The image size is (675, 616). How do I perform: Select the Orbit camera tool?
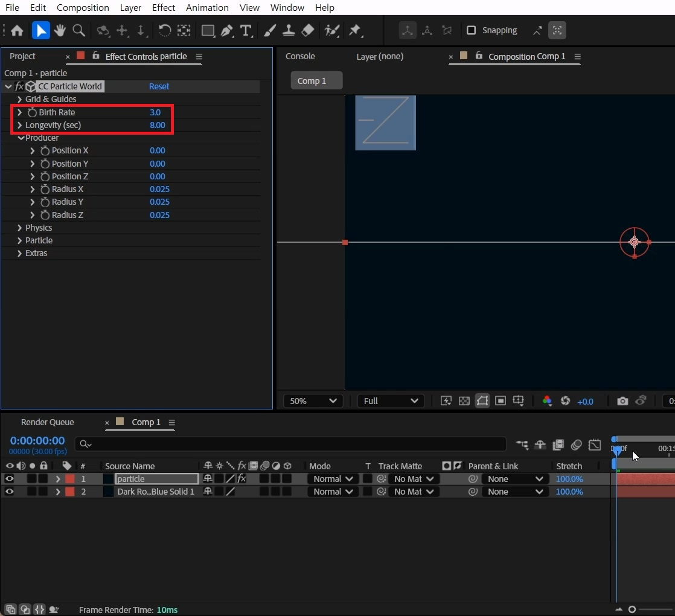pyautogui.click(x=103, y=31)
